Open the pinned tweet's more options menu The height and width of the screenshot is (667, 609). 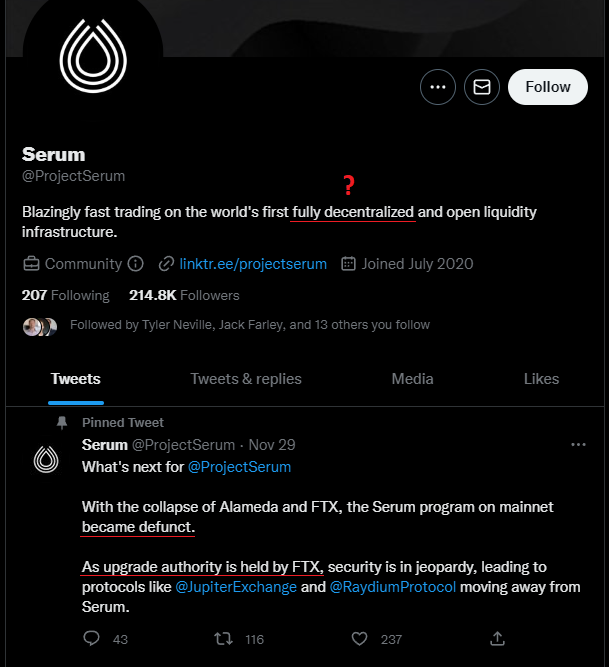click(x=578, y=444)
